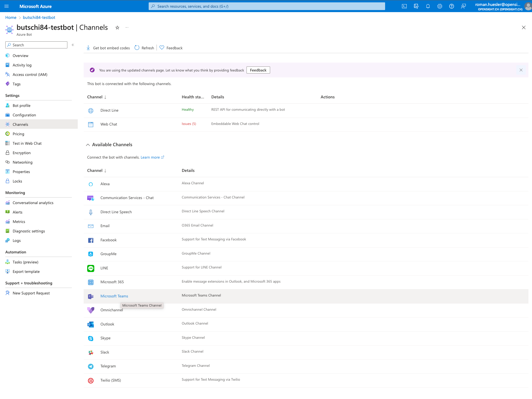Click the LINE channel icon
This screenshot has width=532, height=399.
coord(91,268)
